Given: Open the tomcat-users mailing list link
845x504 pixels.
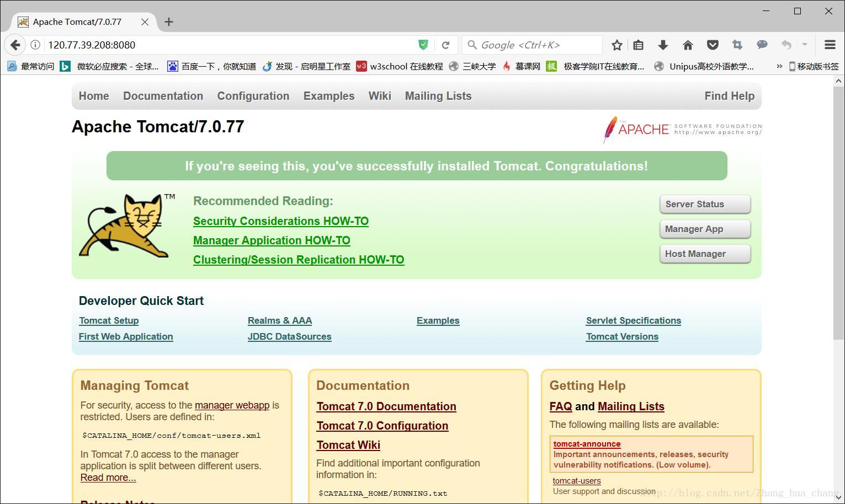Looking at the screenshot, I should tap(577, 481).
